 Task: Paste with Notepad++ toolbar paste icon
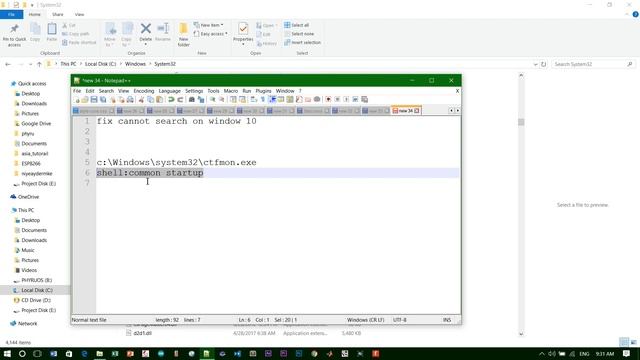[160, 100]
